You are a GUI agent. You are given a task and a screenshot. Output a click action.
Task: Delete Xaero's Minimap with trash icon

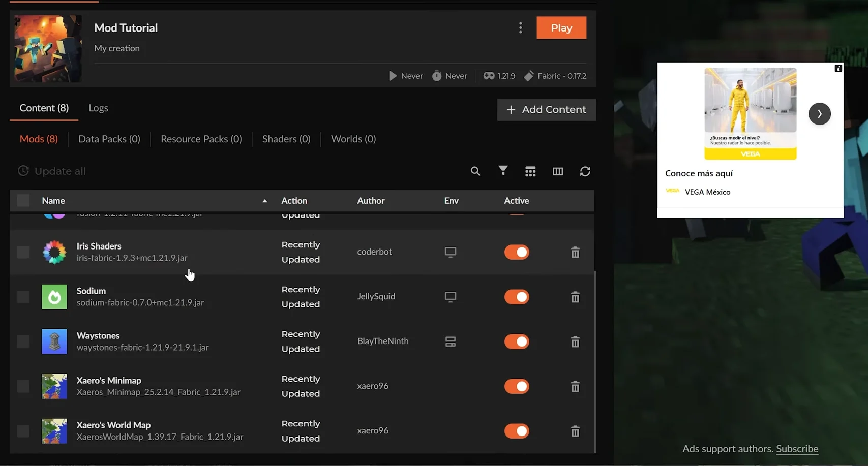coord(575,386)
